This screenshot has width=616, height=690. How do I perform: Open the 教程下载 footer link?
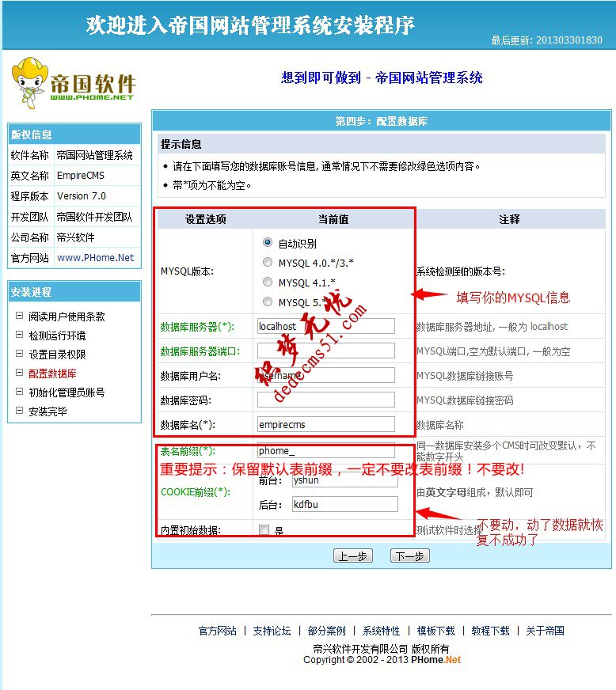pos(491,631)
